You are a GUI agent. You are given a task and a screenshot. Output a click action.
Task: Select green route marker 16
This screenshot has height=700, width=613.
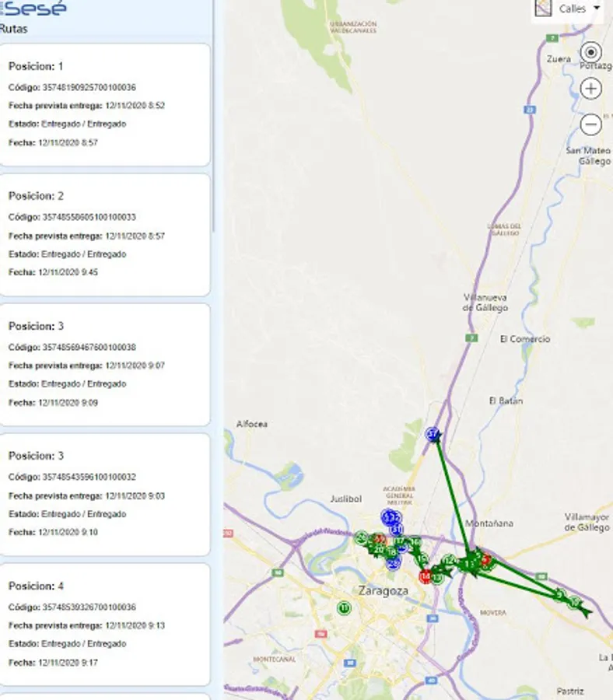coord(415,542)
